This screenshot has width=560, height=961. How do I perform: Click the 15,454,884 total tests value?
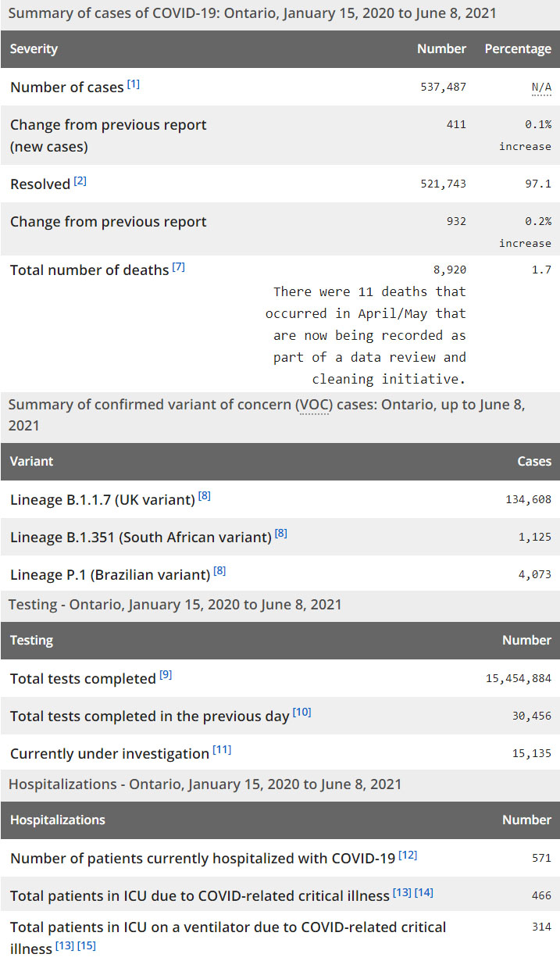[518, 678]
